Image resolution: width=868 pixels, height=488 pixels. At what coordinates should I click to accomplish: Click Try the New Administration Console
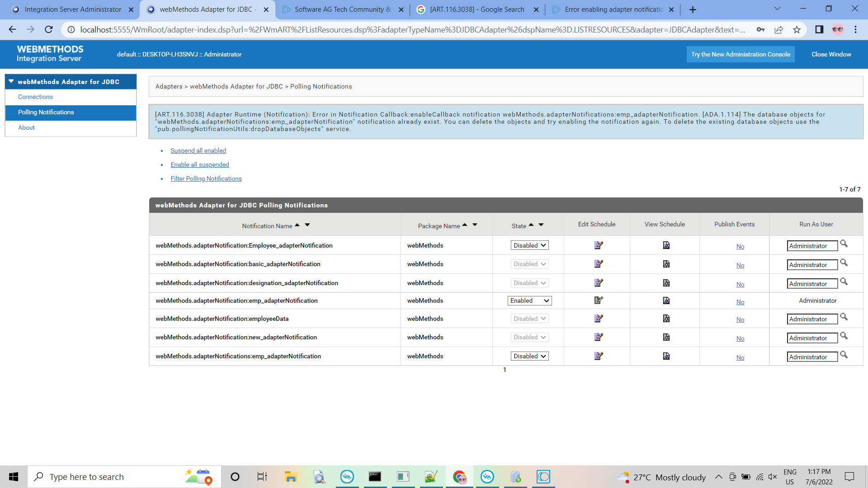pyautogui.click(x=741, y=54)
